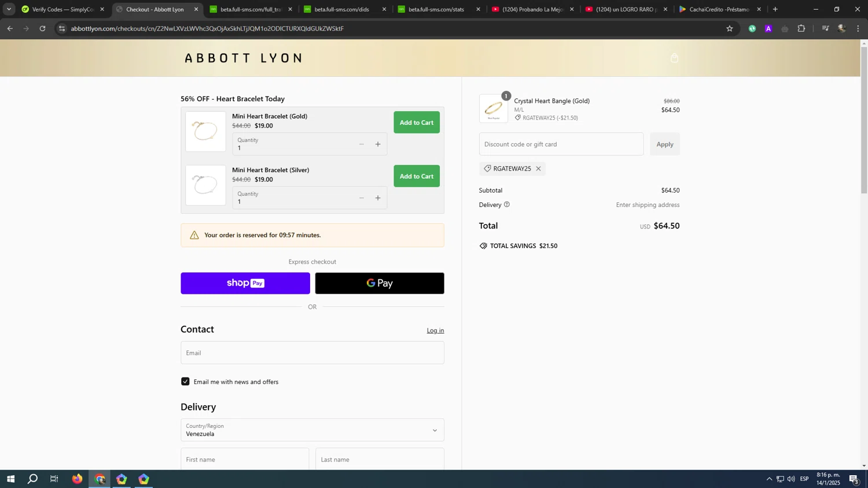
Task: Open clock showing 8:16 p. m.
Action: coord(828,479)
